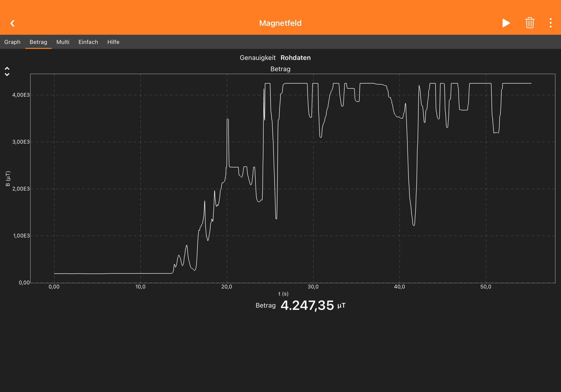Tap the Magnetfeld header title
The height and width of the screenshot is (392, 561).
pos(280,23)
